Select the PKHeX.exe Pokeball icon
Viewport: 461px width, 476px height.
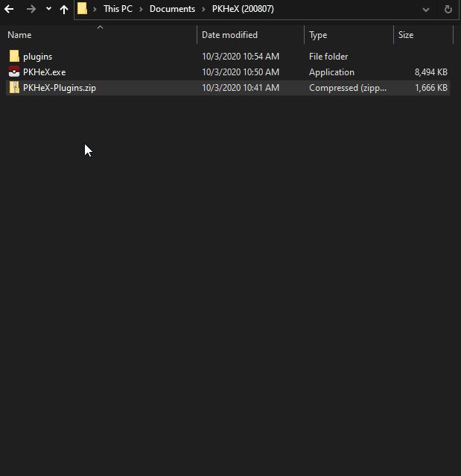point(14,72)
